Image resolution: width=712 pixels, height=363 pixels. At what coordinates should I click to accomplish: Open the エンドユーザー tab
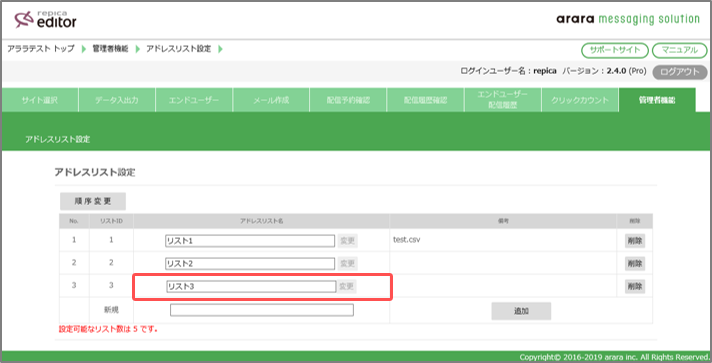click(x=194, y=100)
